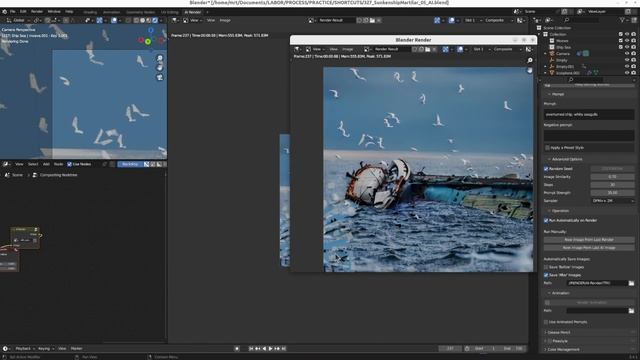Adjust the Steps value slider
This screenshot has height=360, width=640.
click(612, 184)
